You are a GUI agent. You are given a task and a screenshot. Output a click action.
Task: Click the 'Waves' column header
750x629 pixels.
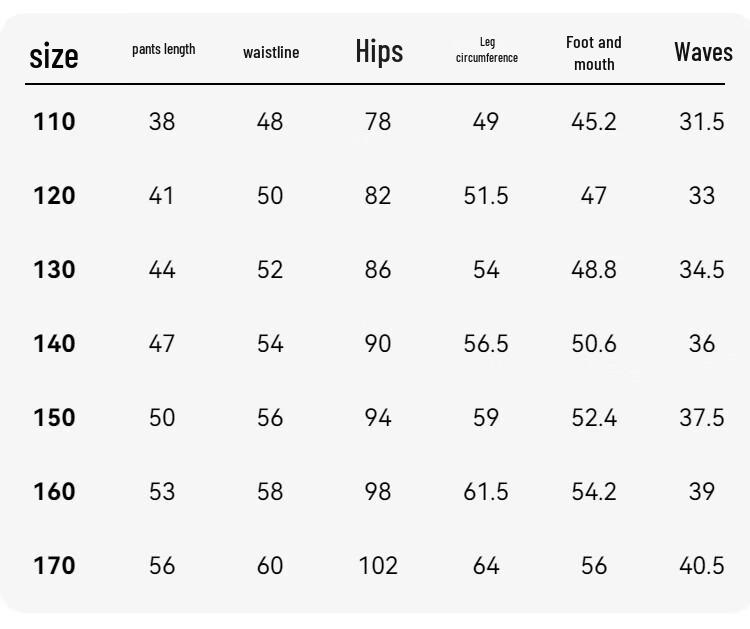coord(703,52)
